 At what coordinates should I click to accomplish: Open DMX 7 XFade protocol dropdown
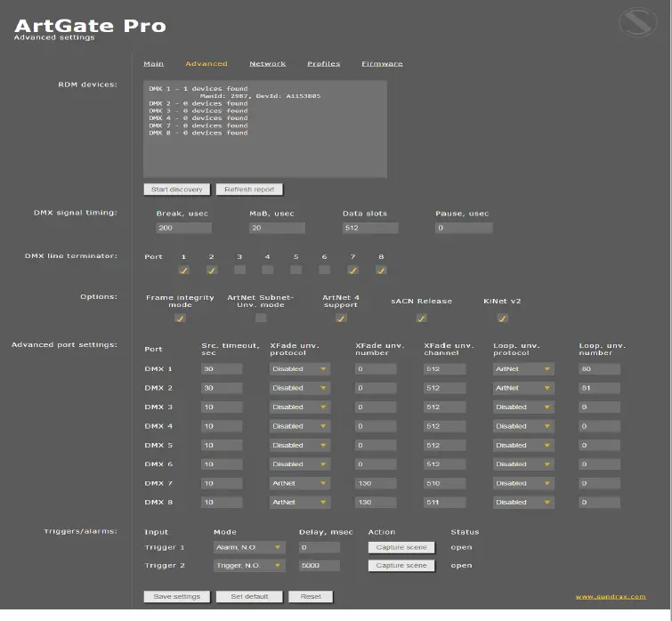pyautogui.click(x=300, y=483)
